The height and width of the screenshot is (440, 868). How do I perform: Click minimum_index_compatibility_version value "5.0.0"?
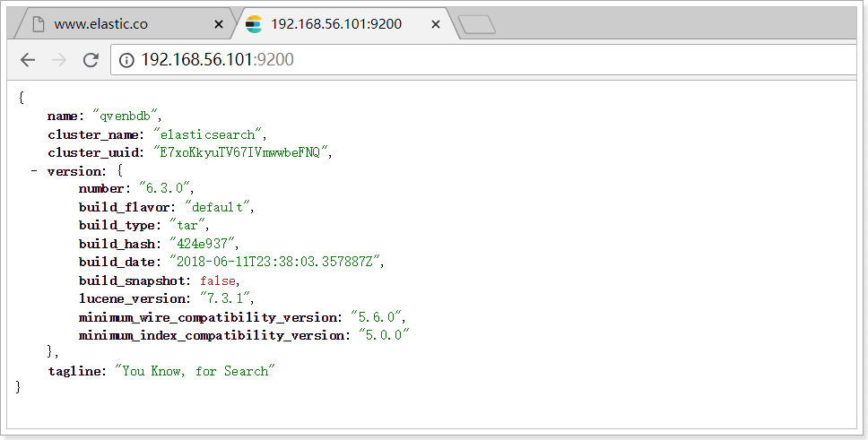[x=384, y=335]
